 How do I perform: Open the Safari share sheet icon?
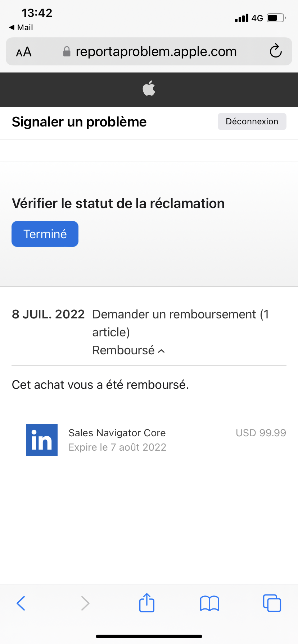click(147, 603)
